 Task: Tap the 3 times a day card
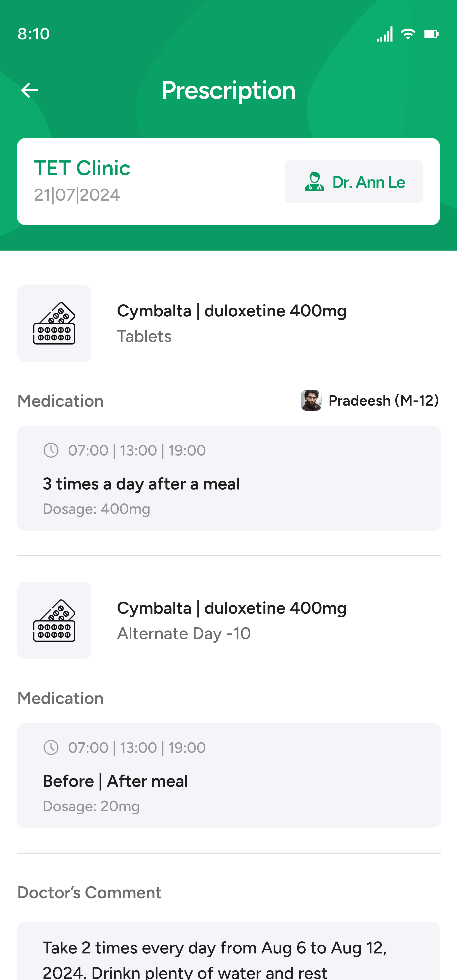(x=229, y=478)
